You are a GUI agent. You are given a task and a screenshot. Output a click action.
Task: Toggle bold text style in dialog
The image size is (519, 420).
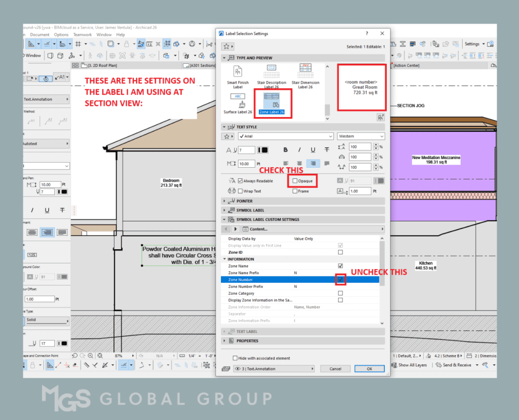pyautogui.click(x=286, y=150)
